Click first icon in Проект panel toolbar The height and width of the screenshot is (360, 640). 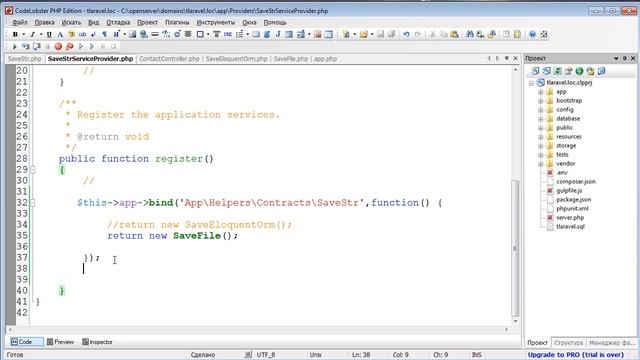(535, 71)
